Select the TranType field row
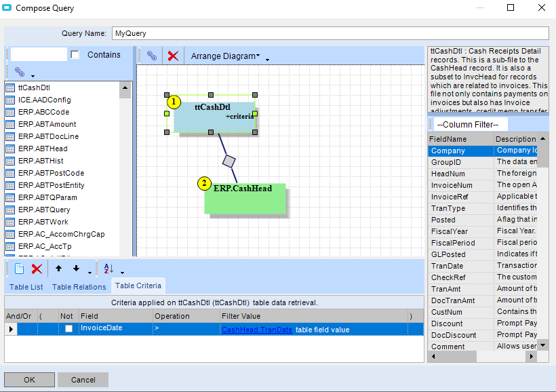The width and height of the screenshot is (556, 392). pos(483,208)
